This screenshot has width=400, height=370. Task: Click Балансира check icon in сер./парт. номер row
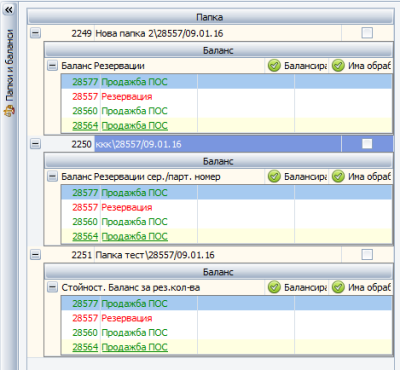point(274,177)
